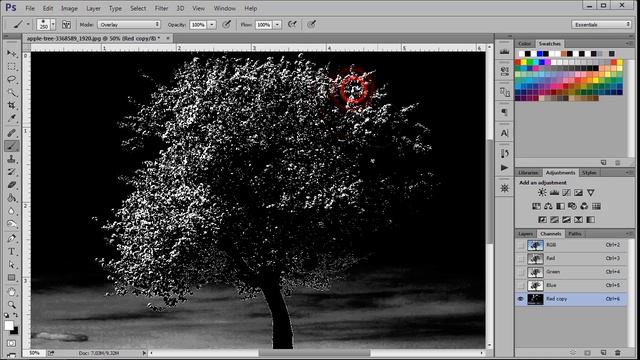Click the zoom percentage field

34,353
